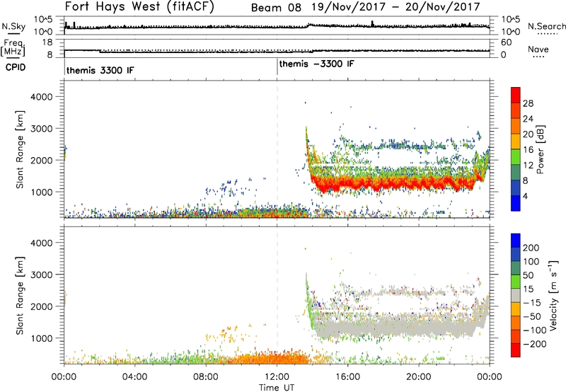Click the 'CPID' row label
This screenshot has height=392, width=566.
[16, 67]
